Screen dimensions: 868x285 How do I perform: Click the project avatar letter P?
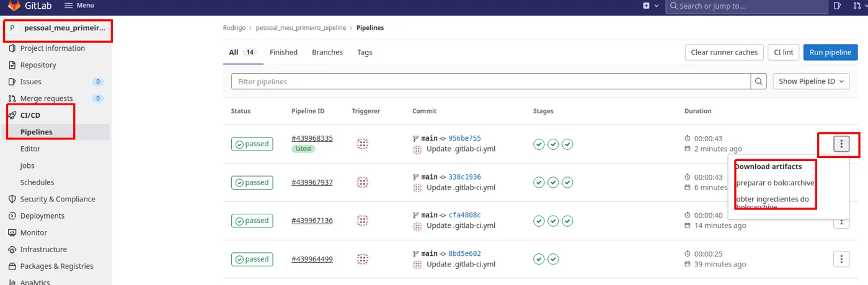12,28
